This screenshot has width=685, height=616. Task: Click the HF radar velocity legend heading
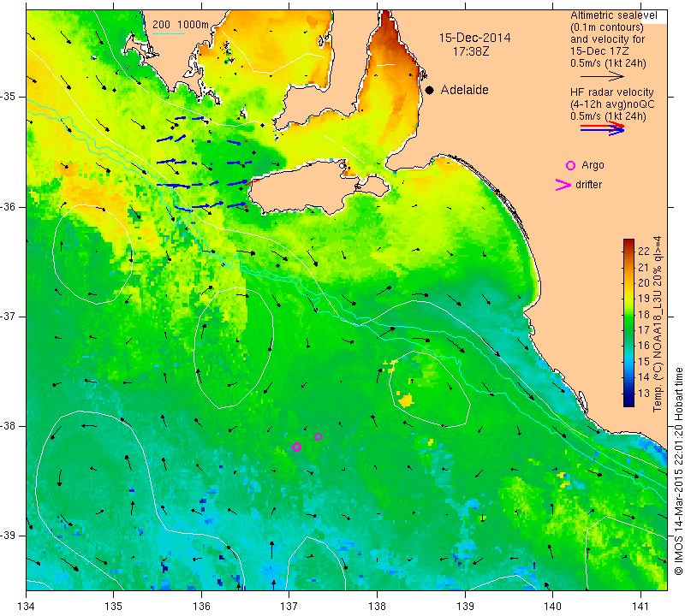[x=611, y=92]
